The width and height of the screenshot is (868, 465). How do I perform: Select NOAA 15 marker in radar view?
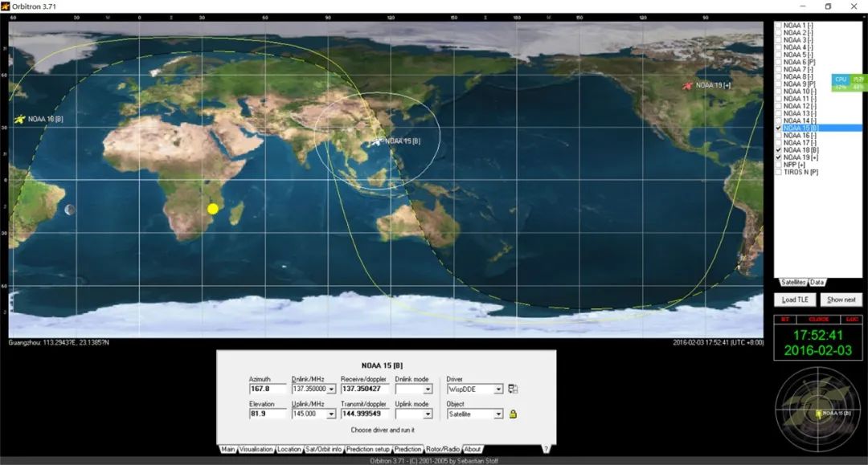point(819,414)
